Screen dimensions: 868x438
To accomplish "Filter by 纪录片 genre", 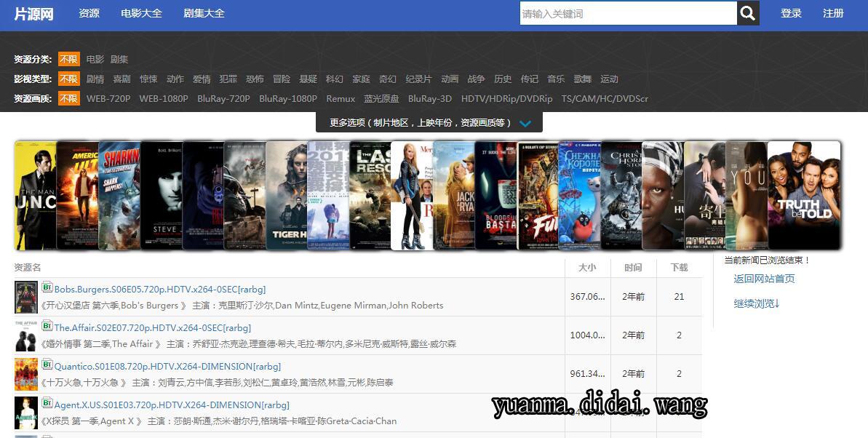I will coord(418,79).
